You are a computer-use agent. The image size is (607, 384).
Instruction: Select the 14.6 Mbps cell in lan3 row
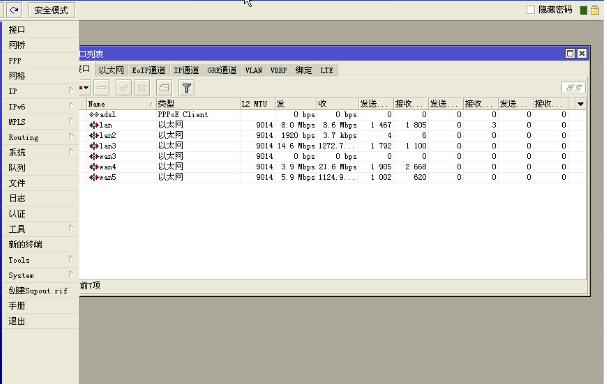[x=296, y=146]
